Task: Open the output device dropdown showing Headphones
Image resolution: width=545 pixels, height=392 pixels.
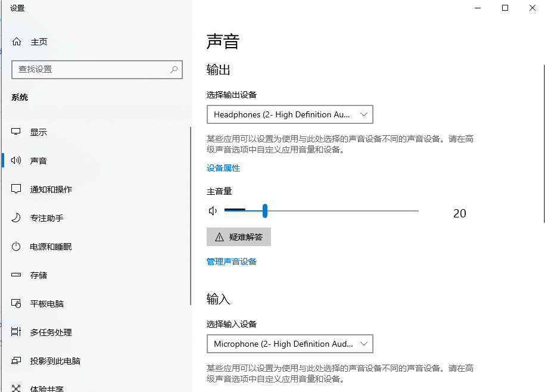Action: [290, 114]
